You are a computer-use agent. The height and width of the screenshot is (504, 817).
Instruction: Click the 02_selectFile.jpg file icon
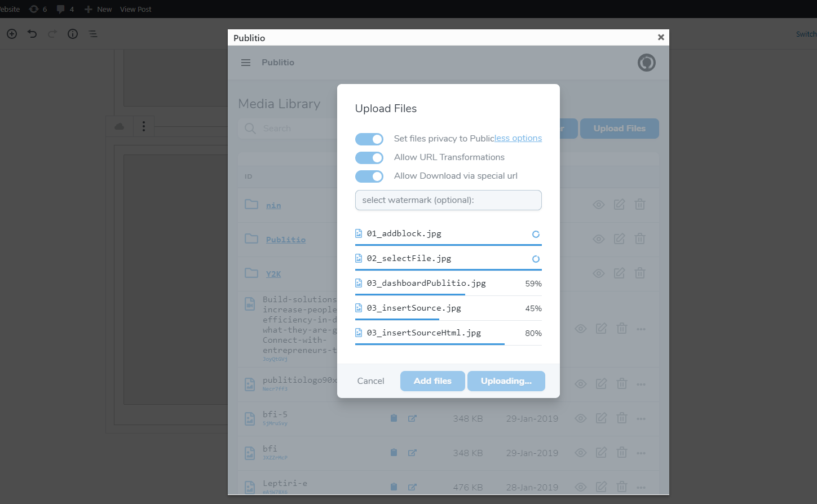(x=359, y=258)
